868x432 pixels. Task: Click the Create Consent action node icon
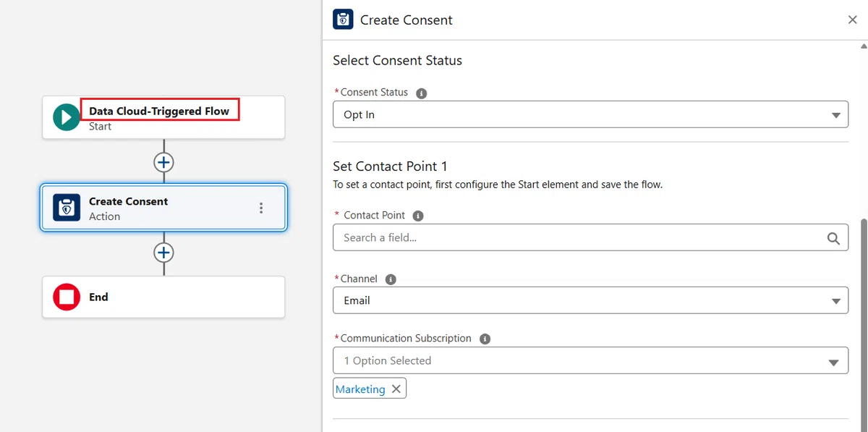tap(67, 208)
